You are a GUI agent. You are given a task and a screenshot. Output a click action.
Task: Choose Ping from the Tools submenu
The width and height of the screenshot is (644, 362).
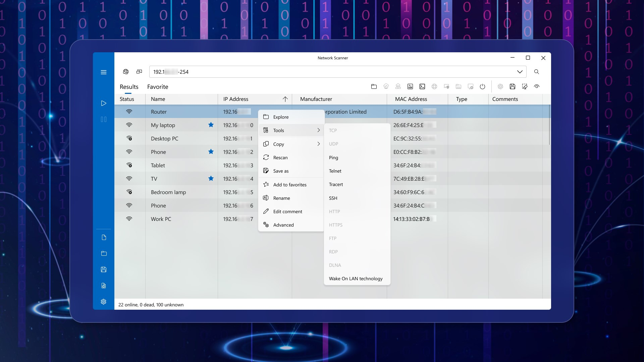pos(333,158)
